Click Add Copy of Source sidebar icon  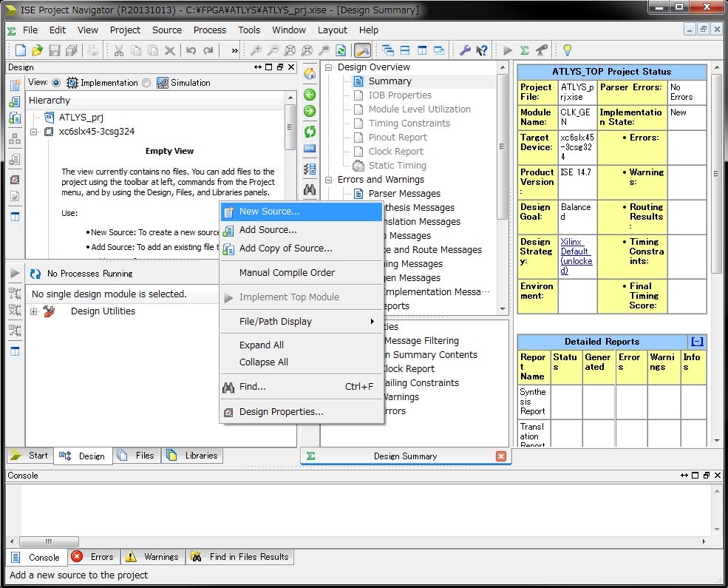coord(15,118)
